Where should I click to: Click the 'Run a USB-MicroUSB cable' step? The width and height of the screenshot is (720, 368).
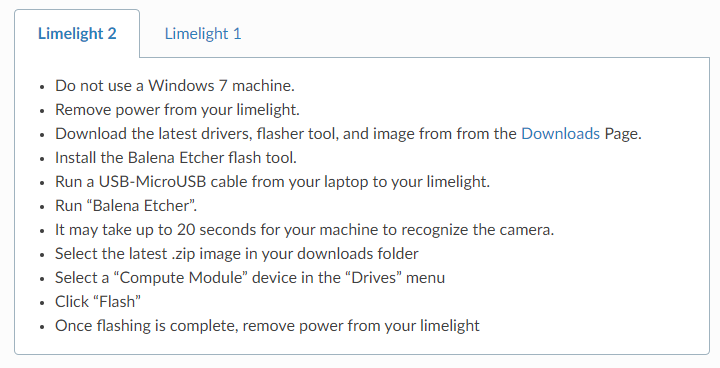point(272,181)
